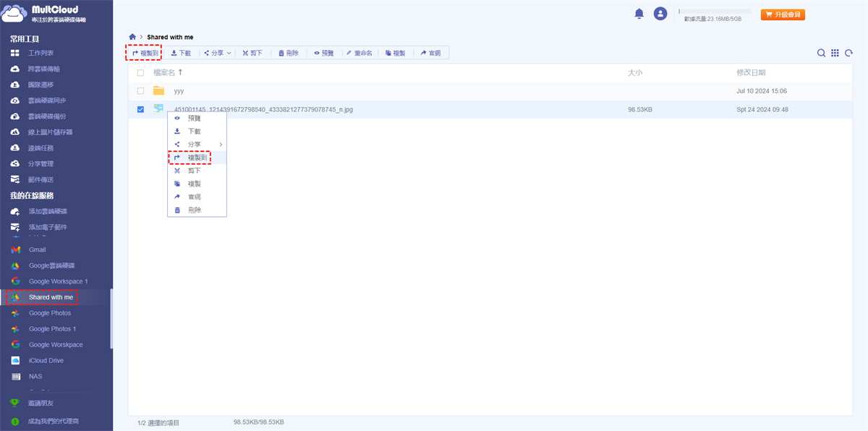Image resolution: width=868 pixels, height=431 pixels.
Task: Select 剪下 in the context menu
Action: tap(197, 171)
